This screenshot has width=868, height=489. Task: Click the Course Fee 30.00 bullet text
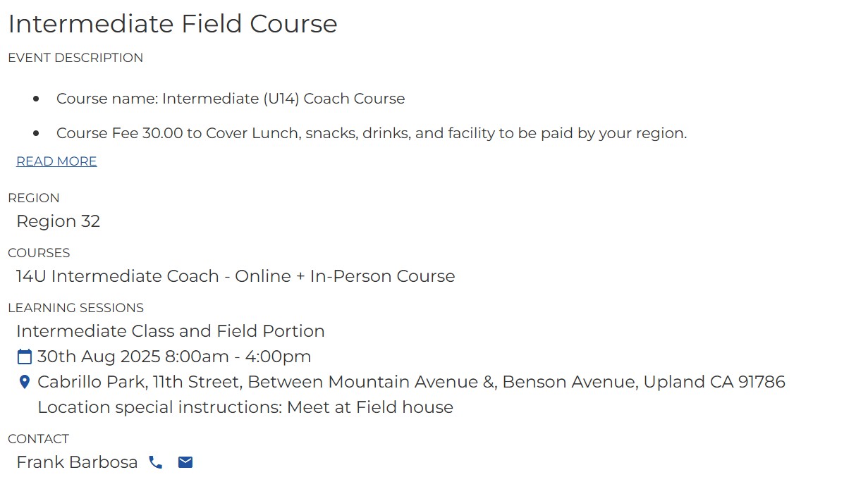pos(372,133)
